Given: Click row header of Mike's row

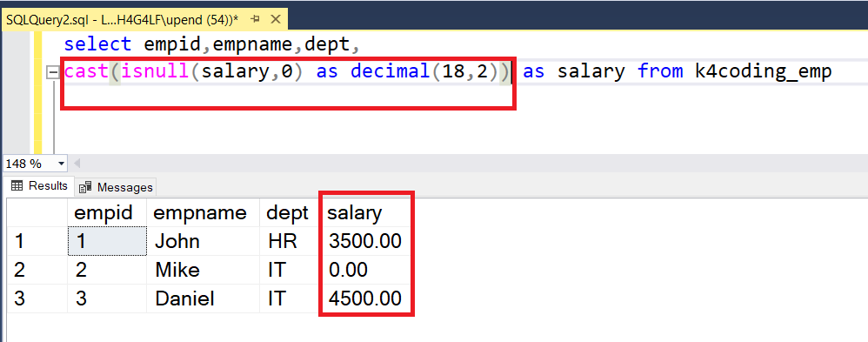Looking at the screenshot, I should pos(37,270).
